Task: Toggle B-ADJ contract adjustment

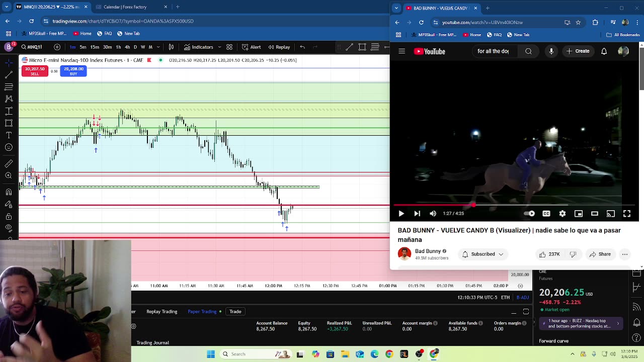Action: [522, 298]
